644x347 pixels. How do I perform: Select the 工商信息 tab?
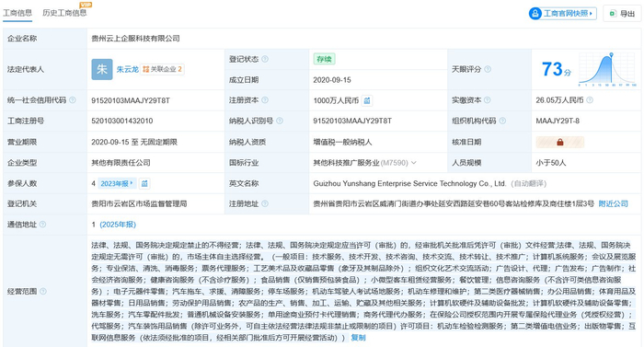click(x=17, y=13)
